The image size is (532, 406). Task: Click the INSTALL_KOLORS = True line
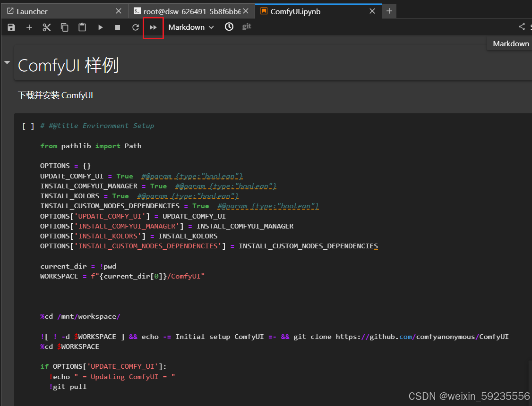click(139, 196)
